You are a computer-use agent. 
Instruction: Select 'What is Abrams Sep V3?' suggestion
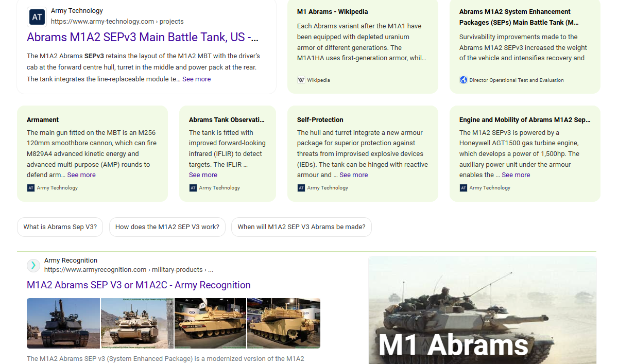(x=60, y=227)
